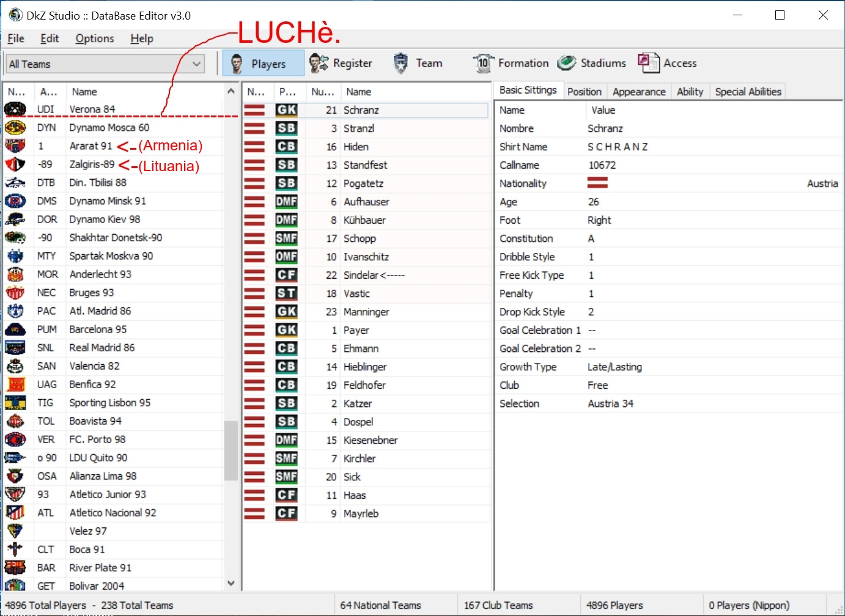Click the Shirt Name value SCHRANZ

(618, 147)
